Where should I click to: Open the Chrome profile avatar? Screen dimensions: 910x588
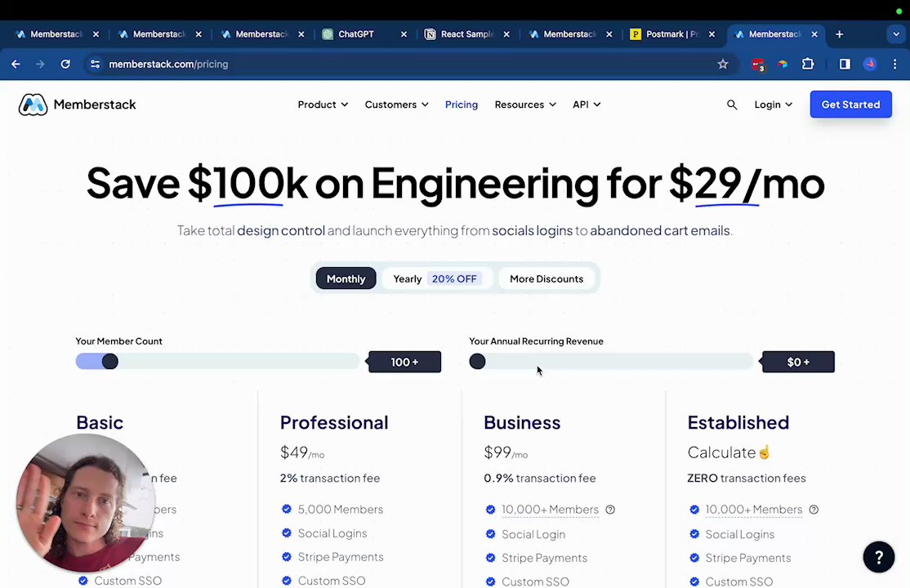tap(869, 64)
